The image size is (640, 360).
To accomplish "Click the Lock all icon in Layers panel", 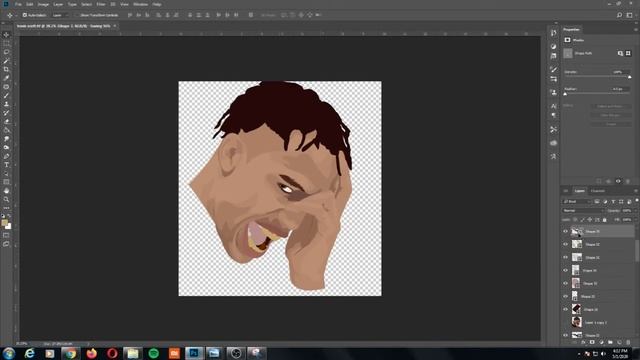I will point(605,220).
